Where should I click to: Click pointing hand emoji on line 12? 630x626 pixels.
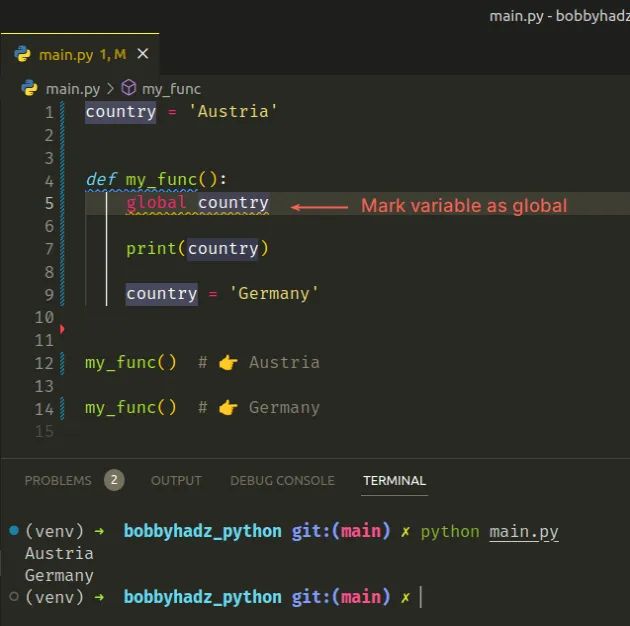228,363
